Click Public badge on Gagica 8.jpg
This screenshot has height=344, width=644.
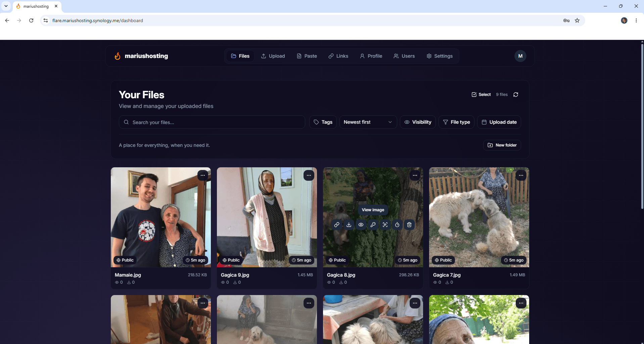click(x=337, y=260)
